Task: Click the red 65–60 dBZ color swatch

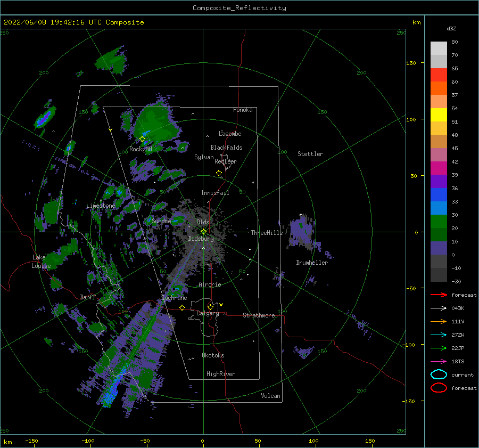Action: pos(439,75)
